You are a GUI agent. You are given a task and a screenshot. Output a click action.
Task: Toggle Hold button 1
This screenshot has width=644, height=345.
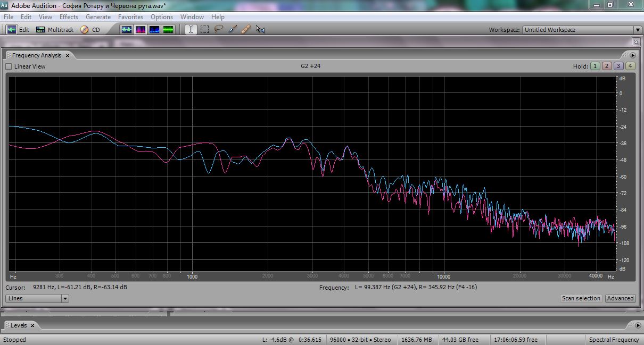click(595, 66)
